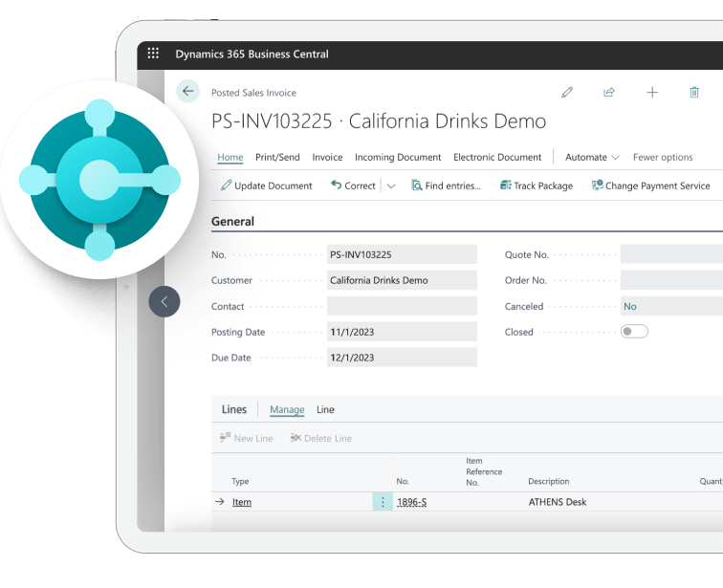Open item number 1896-S link
The height and width of the screenshot is (588, 723).
[x=411, y=502]
